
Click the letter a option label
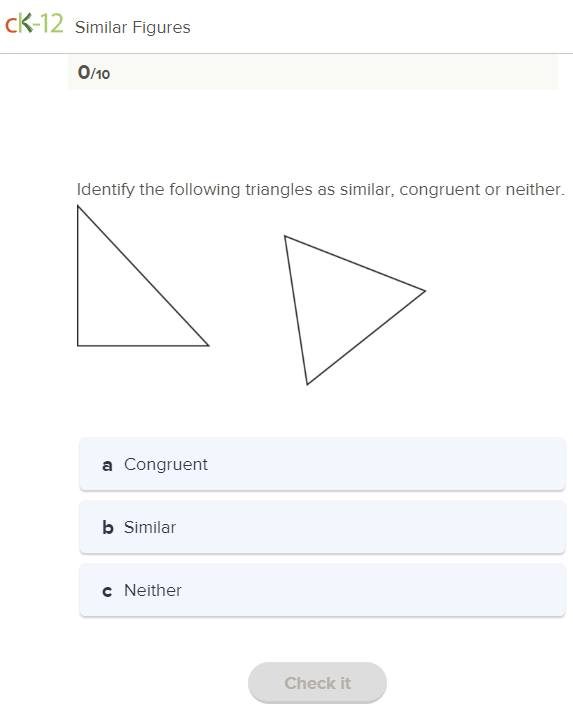click(107, 465)
